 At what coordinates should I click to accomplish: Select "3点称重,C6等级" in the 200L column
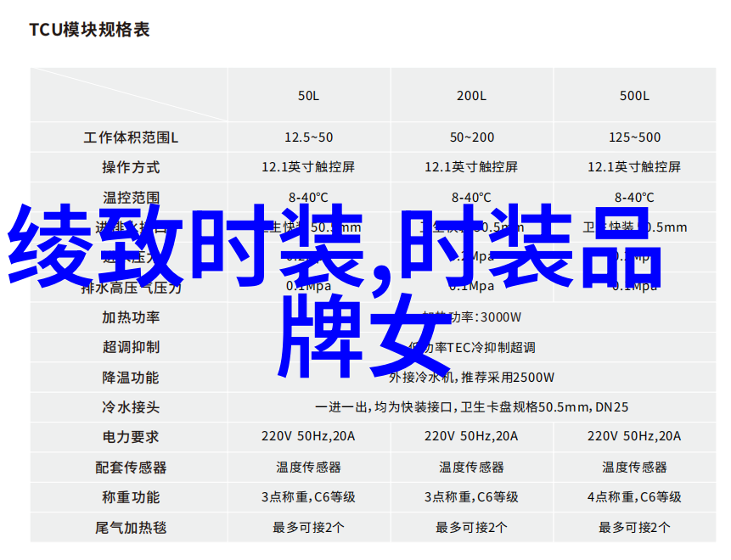[471, 497]
